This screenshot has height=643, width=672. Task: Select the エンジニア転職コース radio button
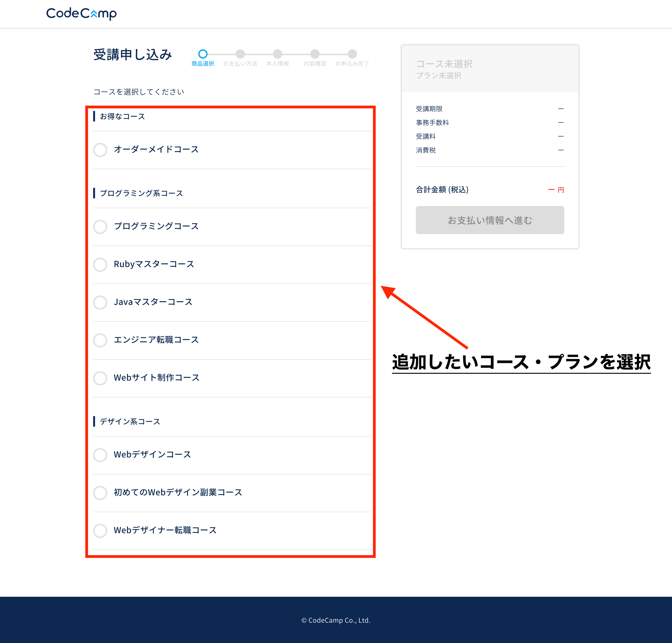(x=100, y=340)
